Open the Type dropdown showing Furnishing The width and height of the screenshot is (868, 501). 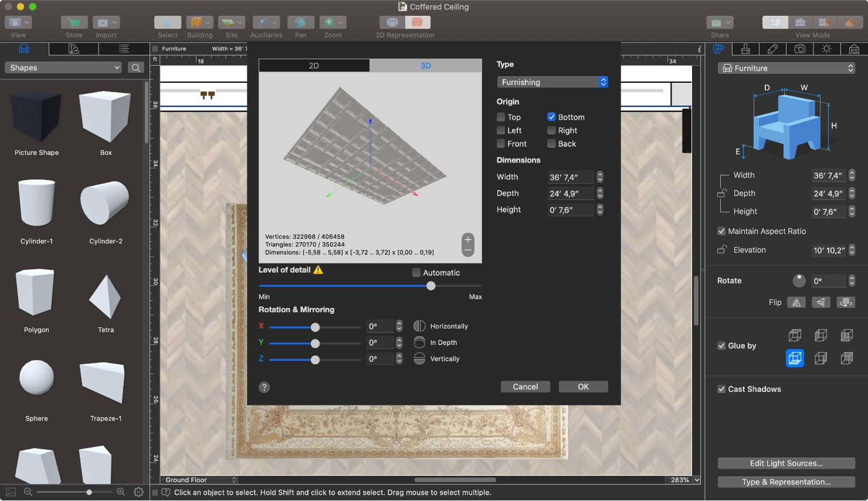coord(552,82)
